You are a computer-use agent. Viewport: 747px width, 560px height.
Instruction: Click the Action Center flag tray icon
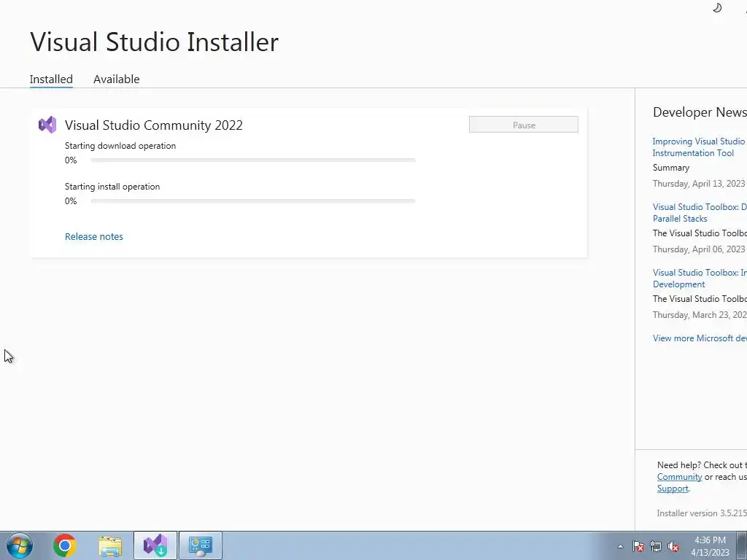[x=638, y=546]
